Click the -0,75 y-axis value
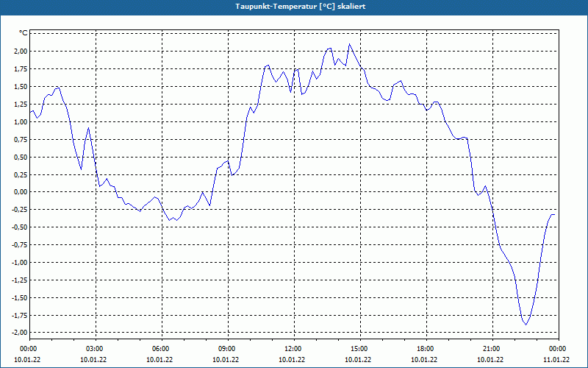Image resolution: width=588 pixels, height=368 pixels. (x=20, y=245)
